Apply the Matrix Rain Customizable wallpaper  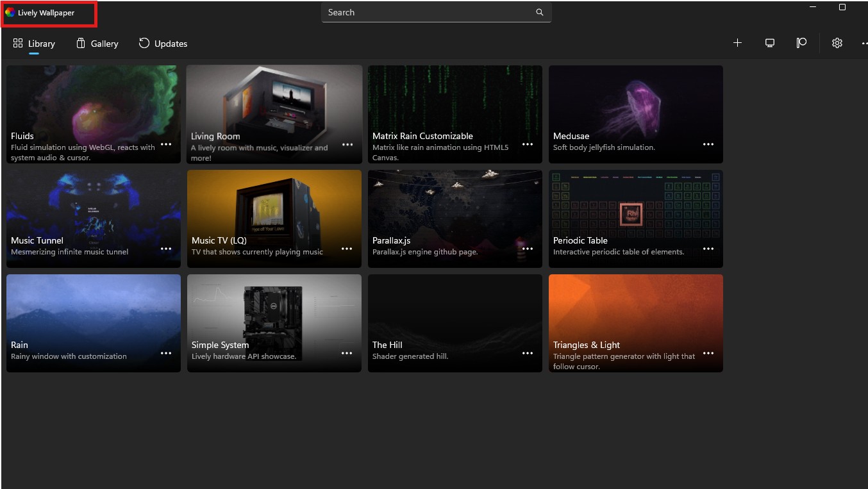point(455,103)
